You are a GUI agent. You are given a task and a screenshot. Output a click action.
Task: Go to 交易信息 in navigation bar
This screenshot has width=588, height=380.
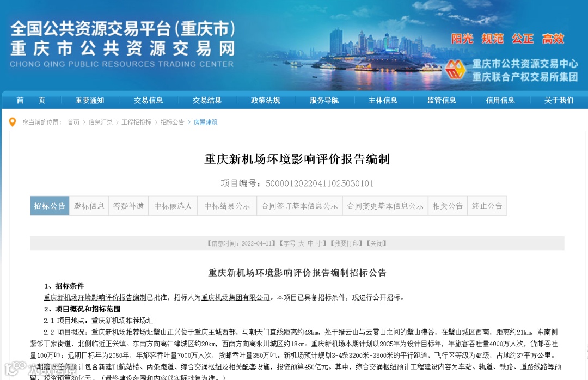coord(149,101)
